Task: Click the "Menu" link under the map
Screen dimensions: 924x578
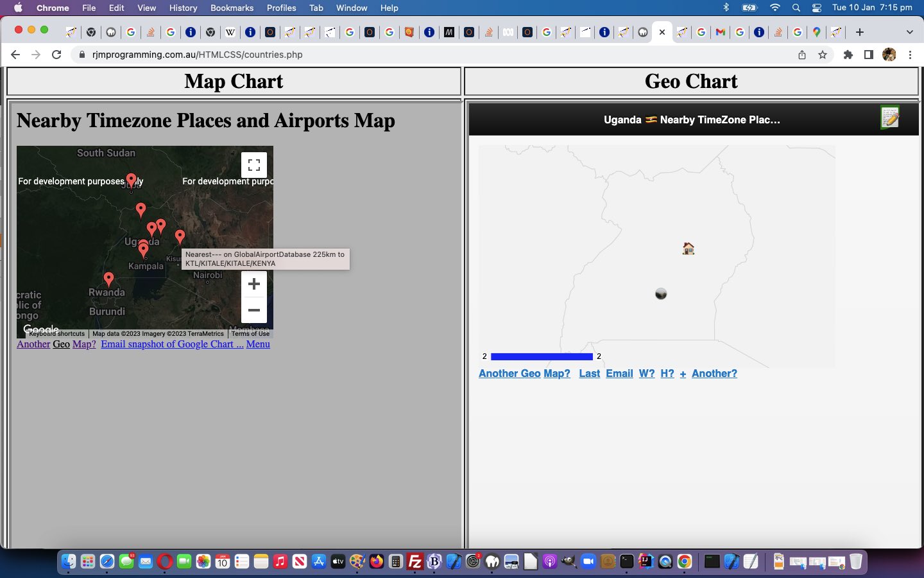Action: pos(258,344)
